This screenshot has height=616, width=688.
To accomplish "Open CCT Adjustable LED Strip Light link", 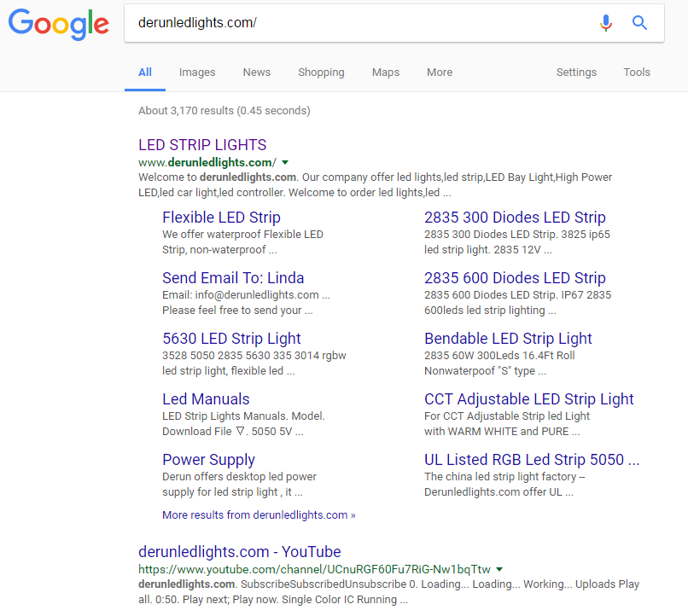I will [x=528, y=399].
